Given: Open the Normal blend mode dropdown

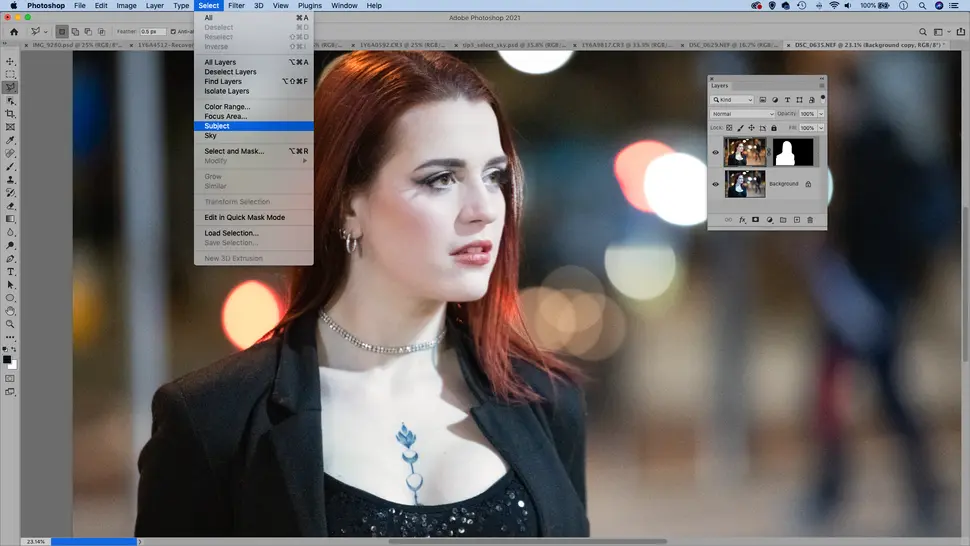Looking at the screenshot, I should [x=742, y=114].
